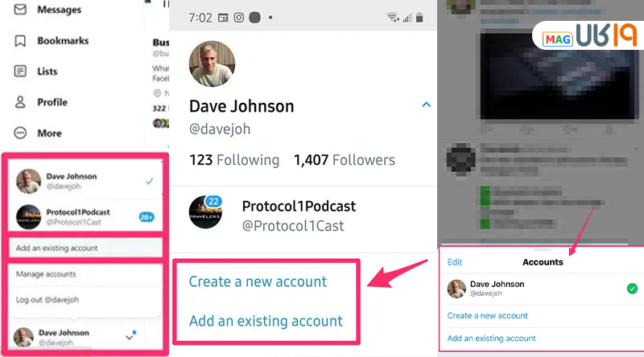
Task: Click Create a new account in center panel
Action: tap(258, 281)
